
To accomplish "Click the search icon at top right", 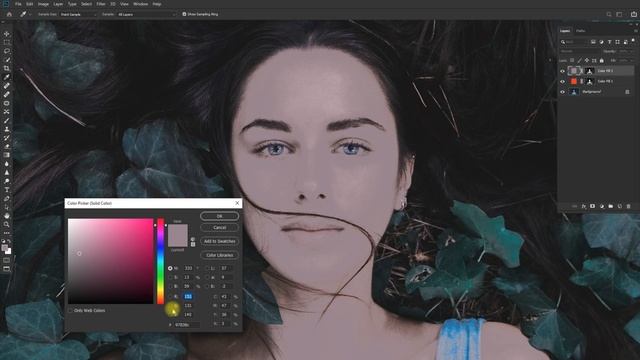I will click(x=609, y=14).
